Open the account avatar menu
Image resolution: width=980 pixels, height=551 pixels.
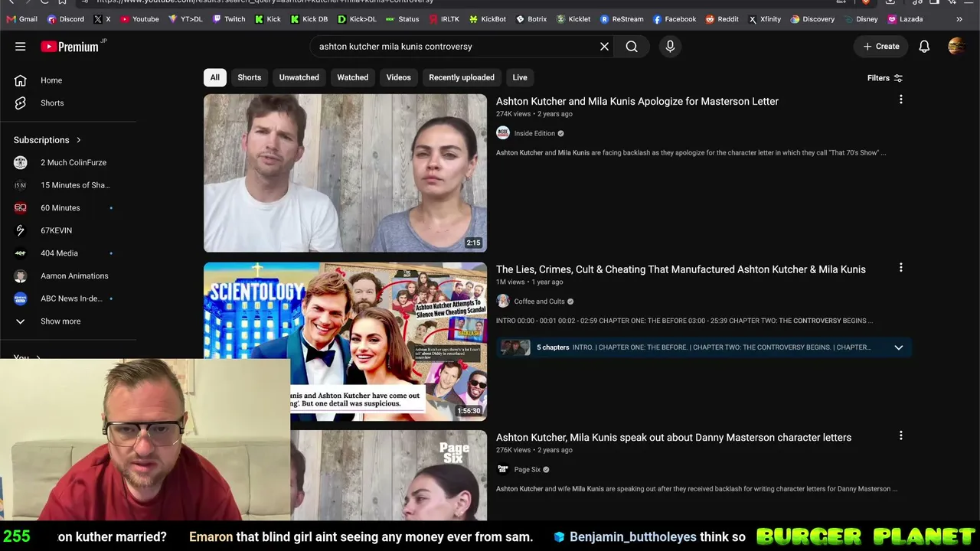(x=956, y=47)
